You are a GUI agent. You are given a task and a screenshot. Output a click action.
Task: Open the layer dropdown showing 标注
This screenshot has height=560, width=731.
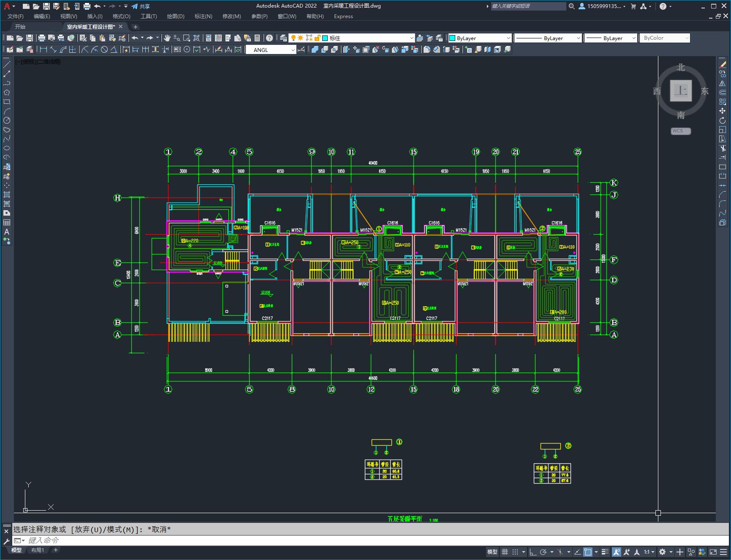pyautogui.click(x=352, y=38)
